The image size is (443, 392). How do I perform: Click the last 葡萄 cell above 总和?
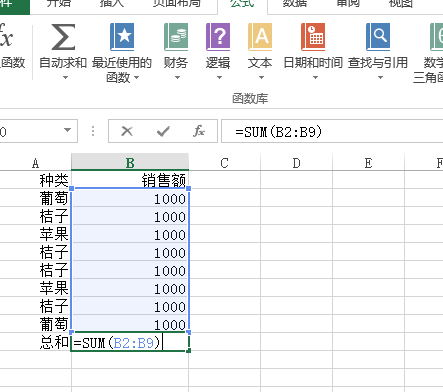(36, 324)
